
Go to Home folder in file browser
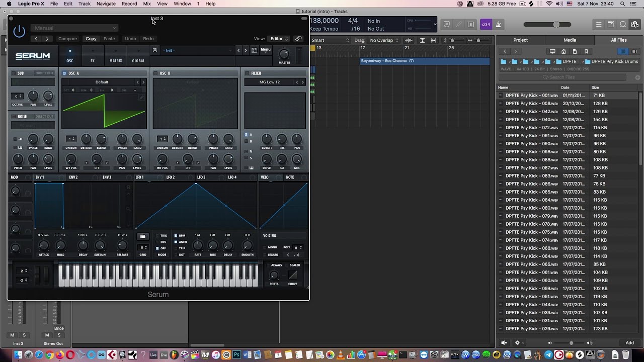563,51
